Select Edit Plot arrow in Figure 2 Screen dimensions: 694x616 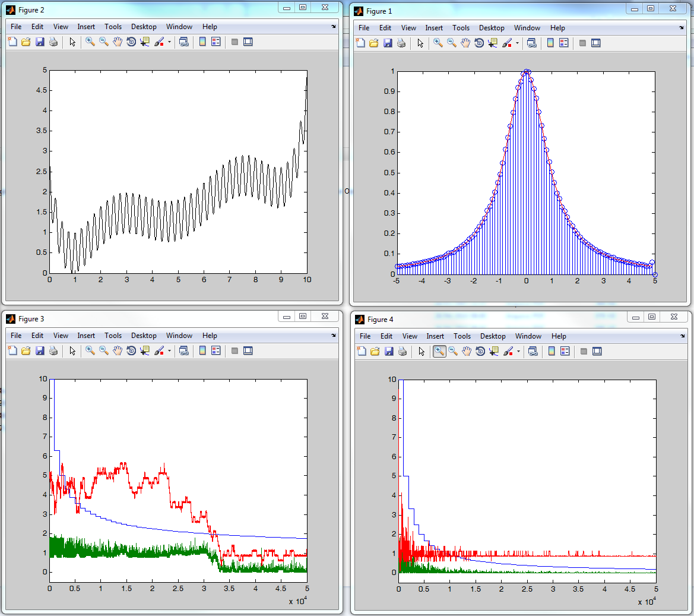click(72, 42)
